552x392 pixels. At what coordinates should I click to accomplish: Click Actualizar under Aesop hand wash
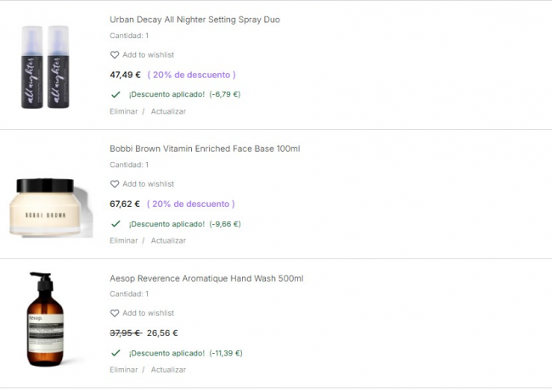click(x=168, y=370)
